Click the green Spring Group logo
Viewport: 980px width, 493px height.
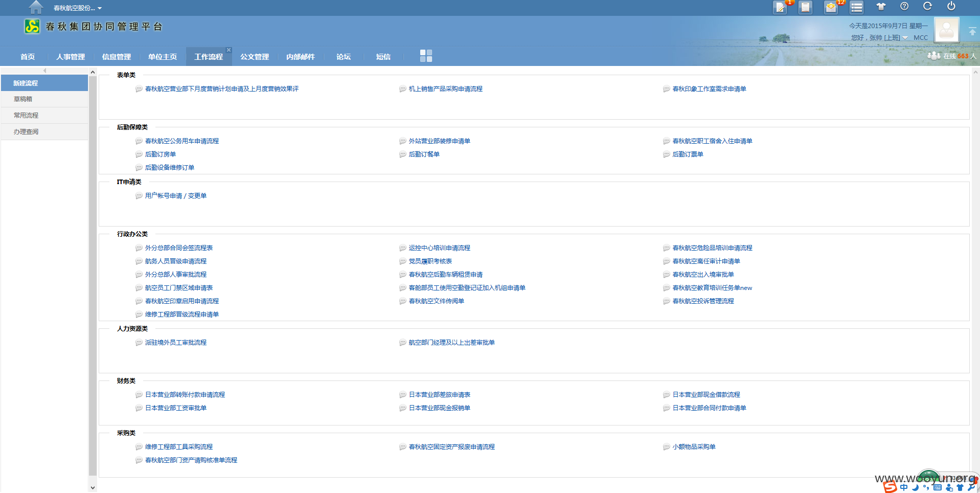(x=32, y=27)
